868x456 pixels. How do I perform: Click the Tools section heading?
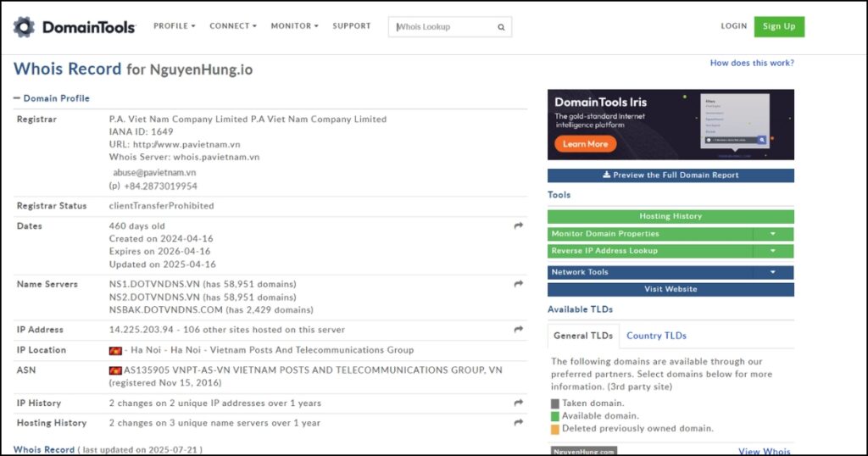click(x=559, y=195)
